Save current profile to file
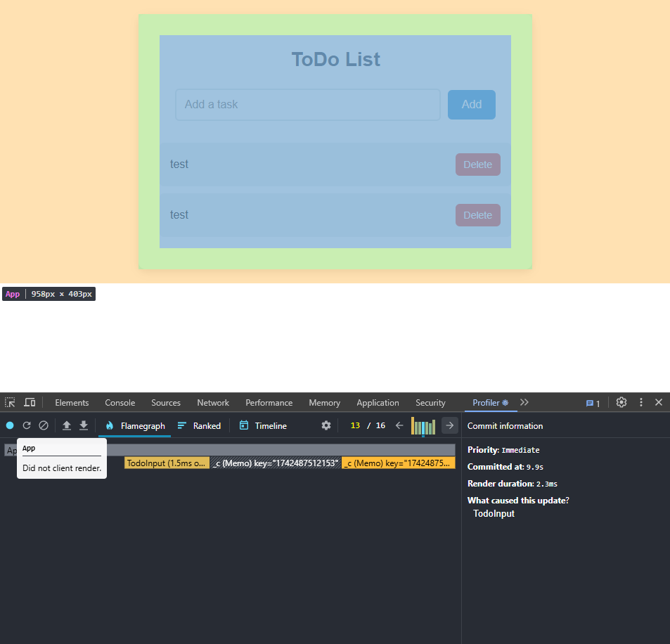This screenshot has height=644, width=670. point(83,425)
